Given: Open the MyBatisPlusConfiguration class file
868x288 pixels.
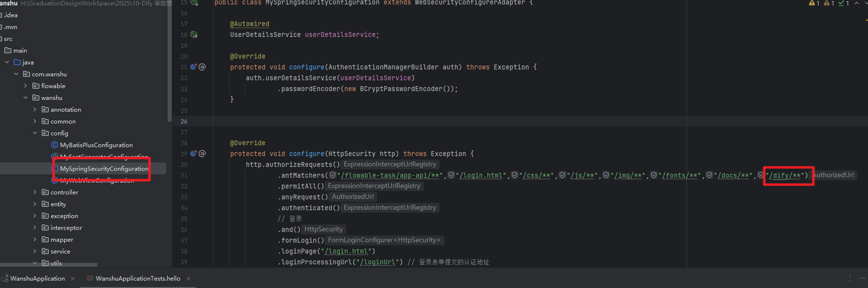Looking at the screenshot, I should [96, 145].
